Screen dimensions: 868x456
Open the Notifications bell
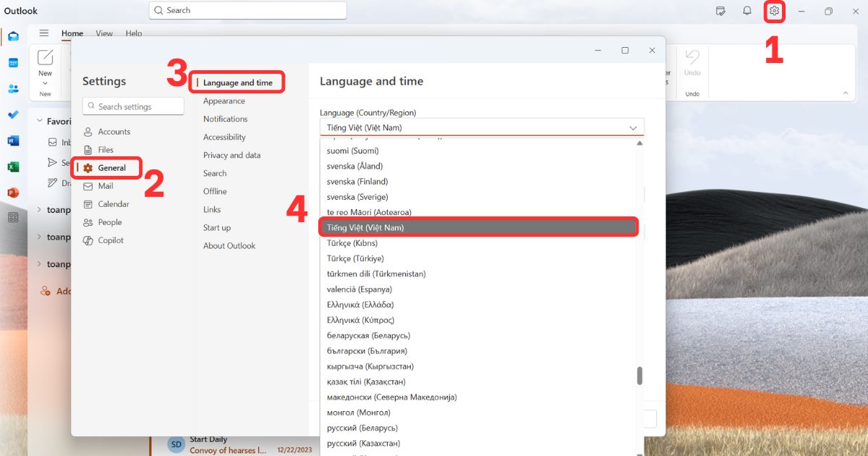pos(747,11)
